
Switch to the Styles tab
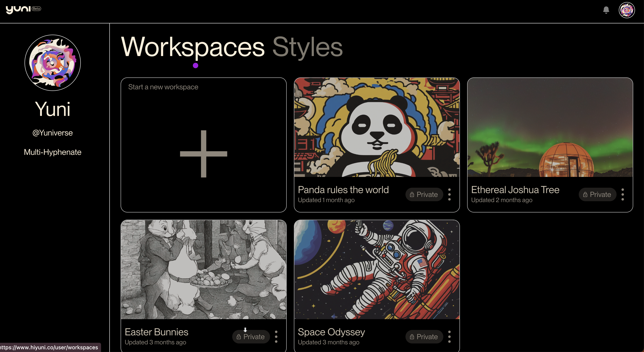point(307,47)
